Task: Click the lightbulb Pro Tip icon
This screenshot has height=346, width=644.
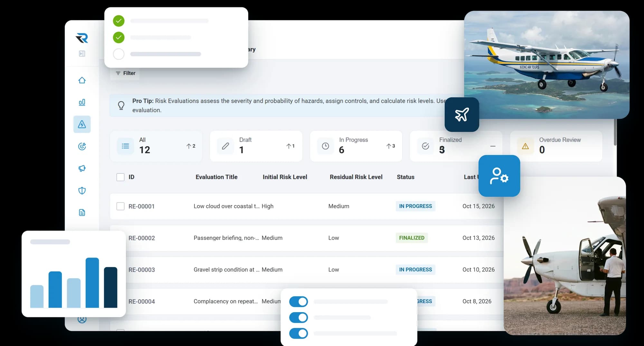Action: coord(121,105)
